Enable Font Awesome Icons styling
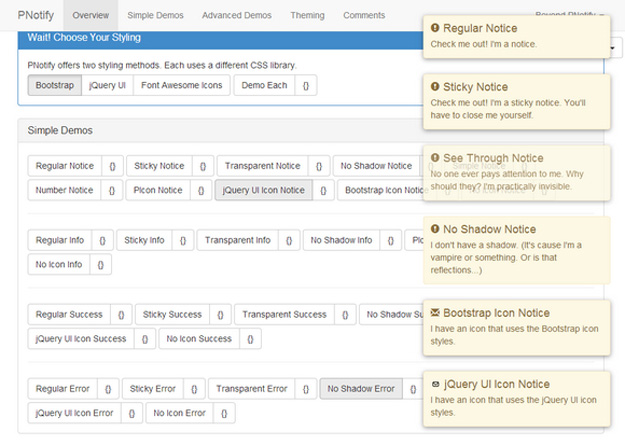Screen dimensions: 625x445 [182, 86]
